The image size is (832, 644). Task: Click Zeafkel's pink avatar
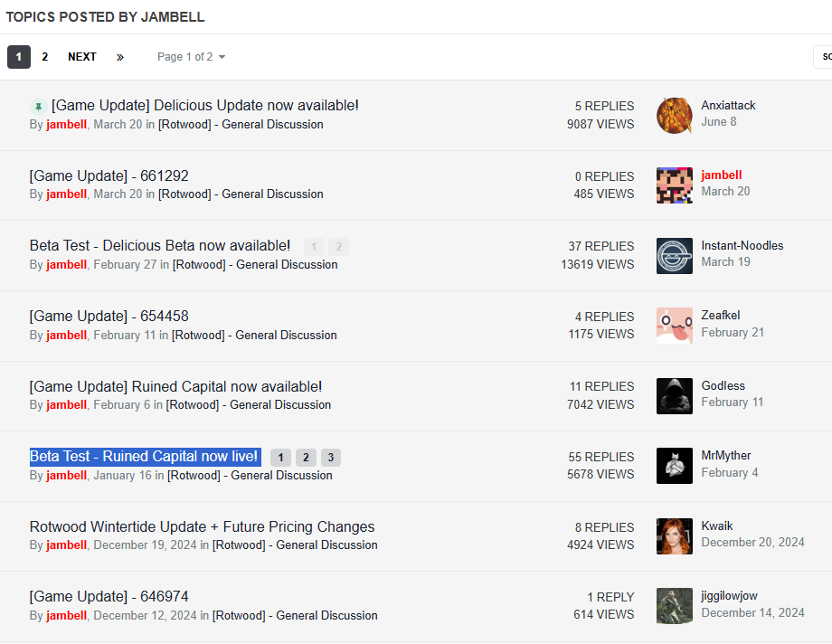[674, 326]
